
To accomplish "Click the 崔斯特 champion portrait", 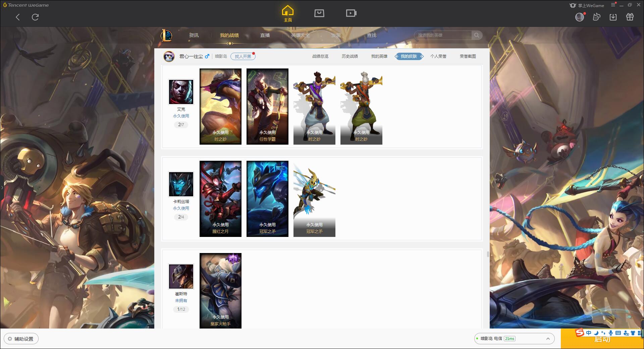I will point(181,277).
